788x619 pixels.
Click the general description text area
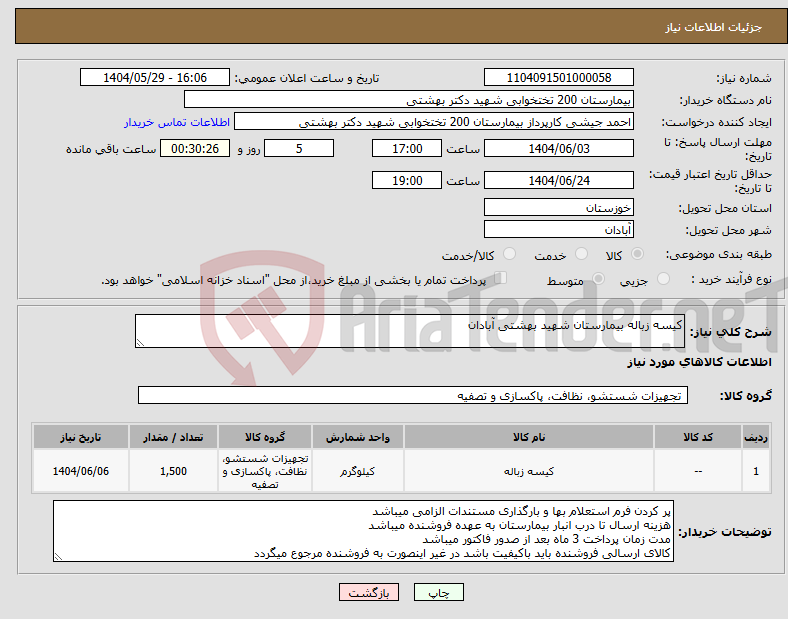(x=410, y=331)
